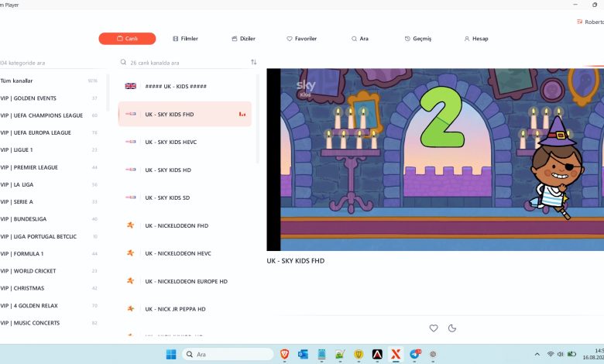Viewport: 604px width, 364px height.
Task: Click the playing indicator on SKY KIDS FHD
Action: tap(242, 114)
